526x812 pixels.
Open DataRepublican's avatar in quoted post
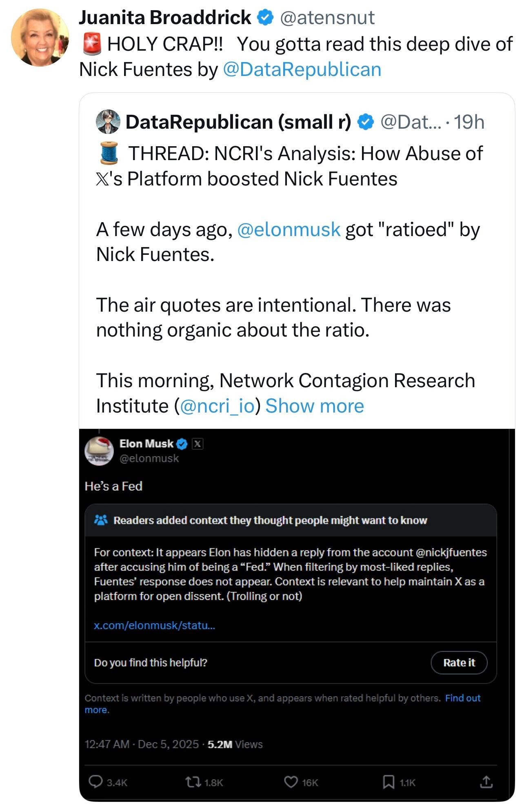click(x=108, y=122)
